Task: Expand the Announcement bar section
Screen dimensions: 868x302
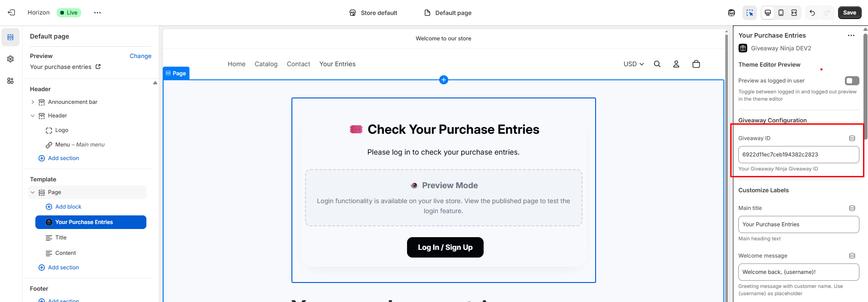Action: tap(33, 102)
